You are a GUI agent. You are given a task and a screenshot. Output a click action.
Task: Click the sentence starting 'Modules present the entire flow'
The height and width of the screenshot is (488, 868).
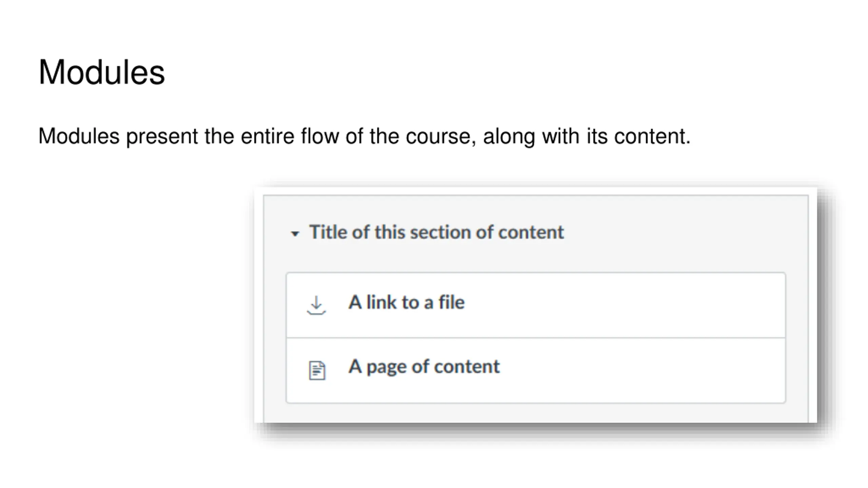(x=364, y=136)
